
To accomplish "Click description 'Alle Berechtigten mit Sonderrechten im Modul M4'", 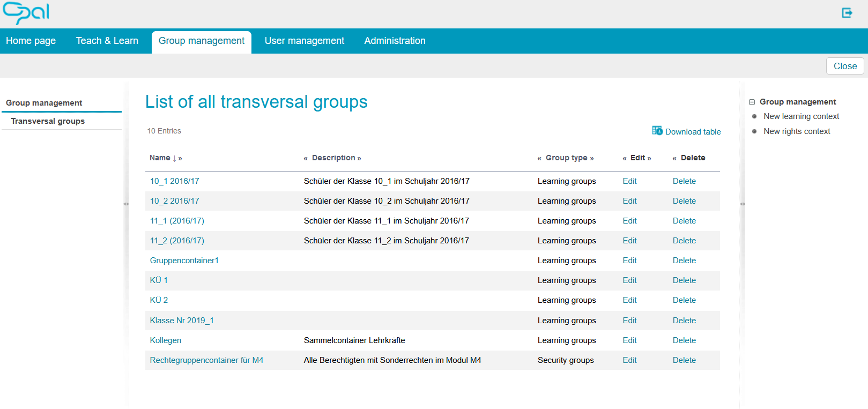I will (392, 360).
